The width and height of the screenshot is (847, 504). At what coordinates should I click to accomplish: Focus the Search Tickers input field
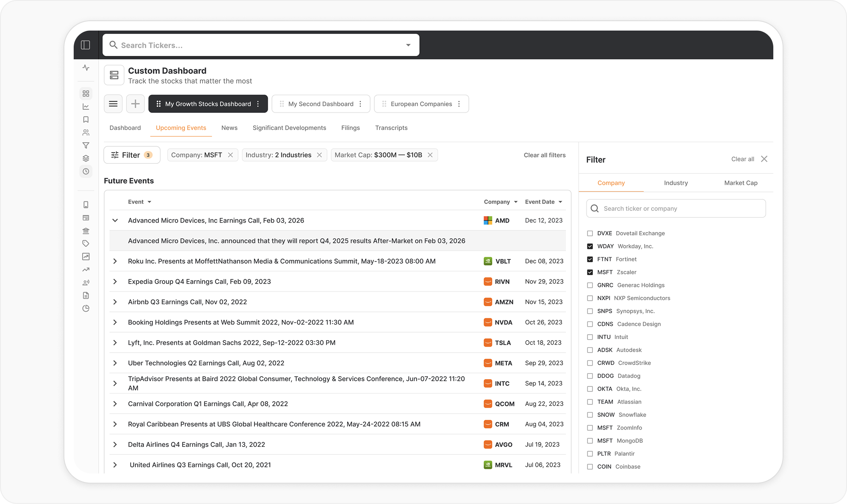(261, 45)
